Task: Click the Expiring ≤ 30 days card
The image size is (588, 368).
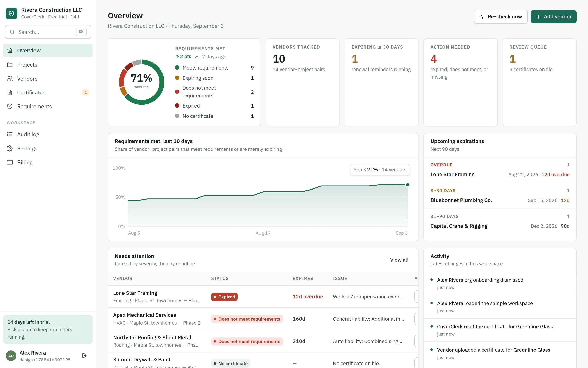Action: click(381, 82)
